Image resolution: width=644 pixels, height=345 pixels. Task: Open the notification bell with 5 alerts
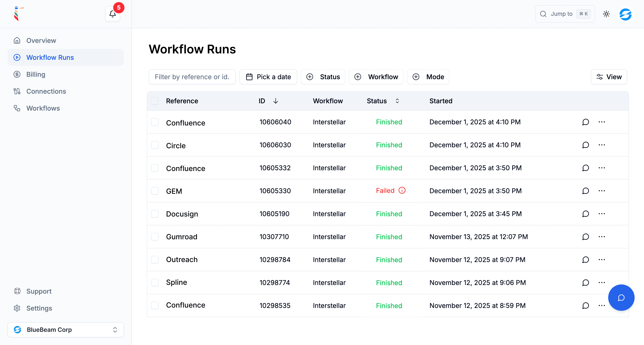(x=112, y=14)
